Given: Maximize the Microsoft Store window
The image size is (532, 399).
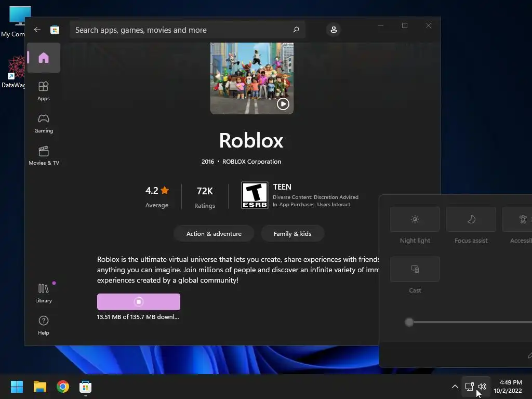Looking at the screenshot, I should [404, 25].
